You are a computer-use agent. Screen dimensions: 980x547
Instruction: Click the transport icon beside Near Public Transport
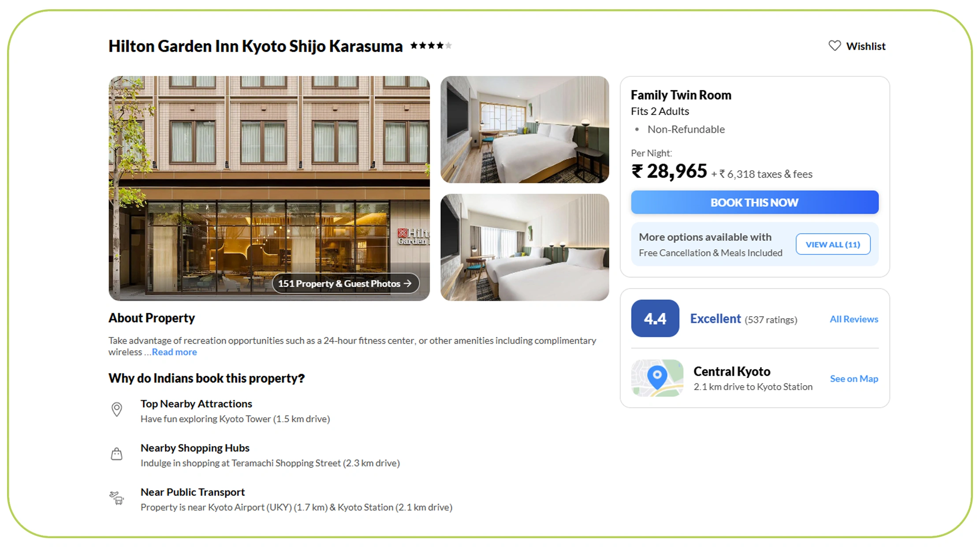(x=116, y=498)
